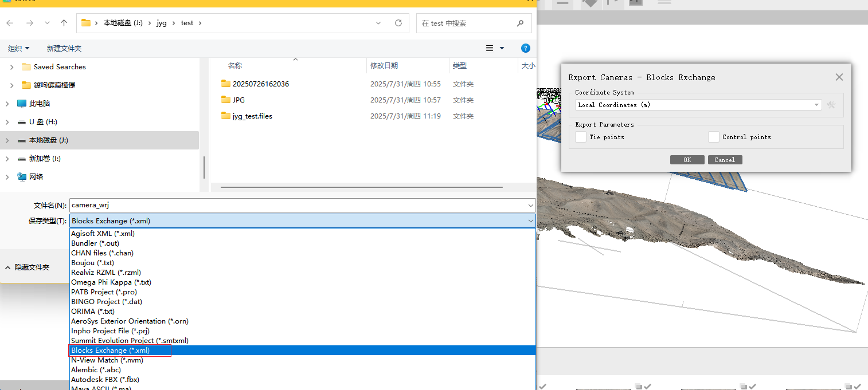Viewport: 868px width, 390px height.
Task: Click the Up one level arrow
Action: [x=64, y=23]
